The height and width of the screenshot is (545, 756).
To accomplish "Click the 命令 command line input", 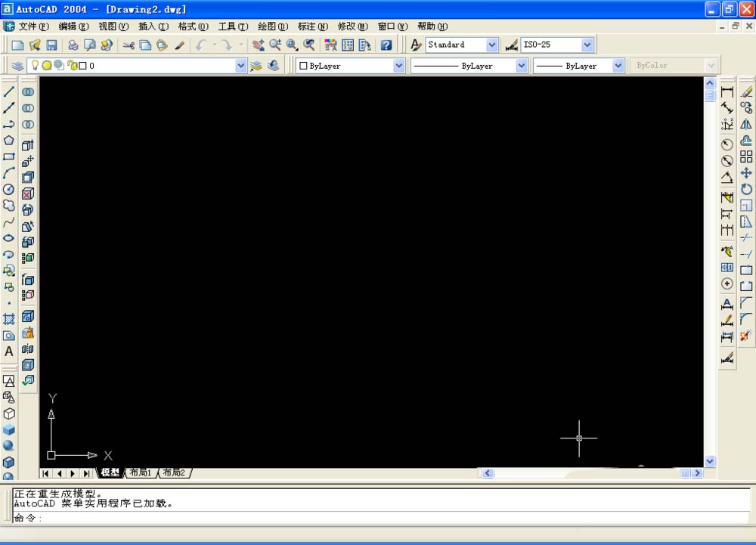I will [381, 518].
